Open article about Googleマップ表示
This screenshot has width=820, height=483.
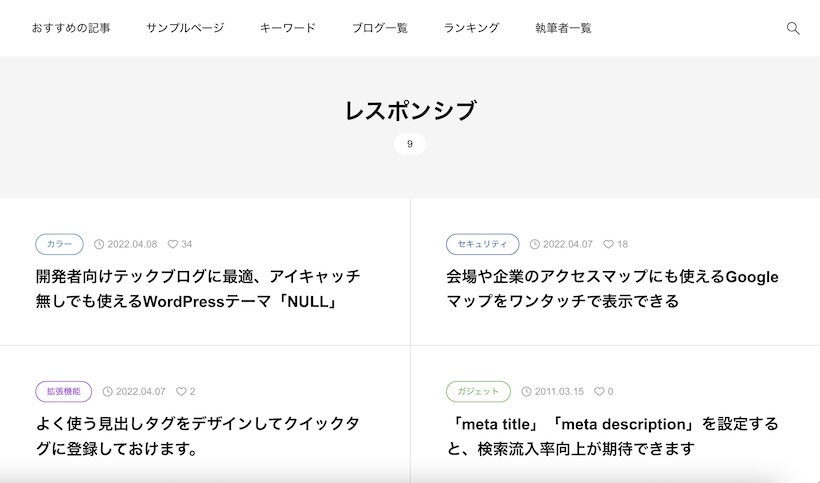[612, 289]
